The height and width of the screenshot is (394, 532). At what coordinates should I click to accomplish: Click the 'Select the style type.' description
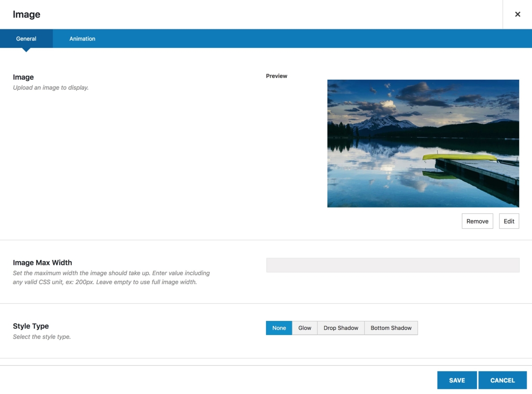pos(42,337)
